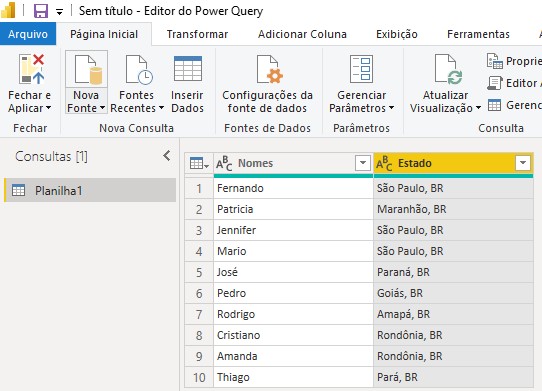Select row number 10
This screenshot has height=391, width=542.
click(199, 378)
